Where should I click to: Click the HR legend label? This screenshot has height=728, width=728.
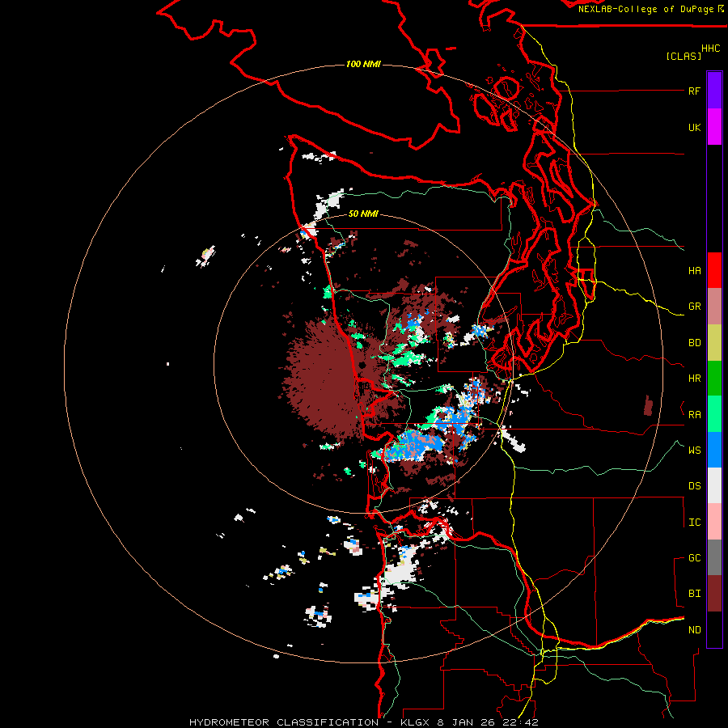click(694, 379)
